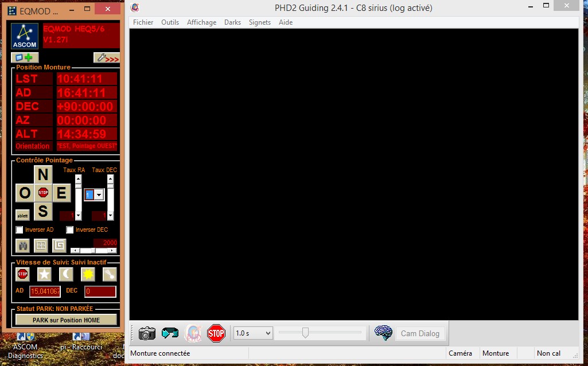
Task: Stop slewing with the center STOP icon
Action: (x=43, y=193)
